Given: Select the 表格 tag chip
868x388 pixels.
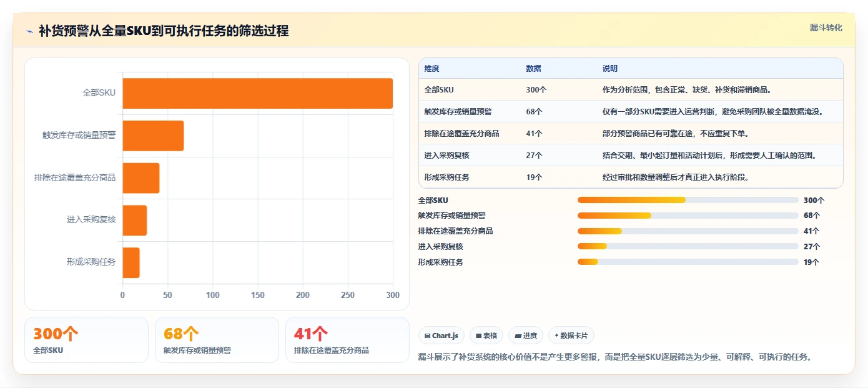Looking at the screenshot, I should tap(486, 336).
